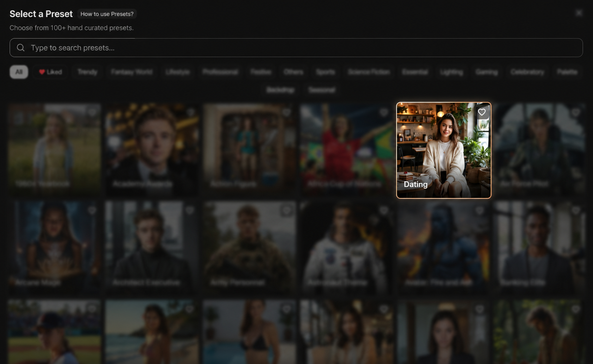This screenshot has width=593, height=364.
Task: Open the How to use Presets help link
Action: point(107,14)
